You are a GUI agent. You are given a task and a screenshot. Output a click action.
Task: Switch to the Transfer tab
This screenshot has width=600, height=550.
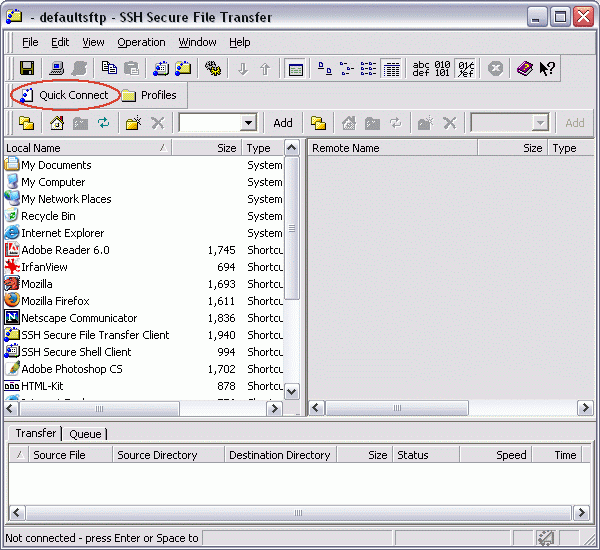[35, 433]
